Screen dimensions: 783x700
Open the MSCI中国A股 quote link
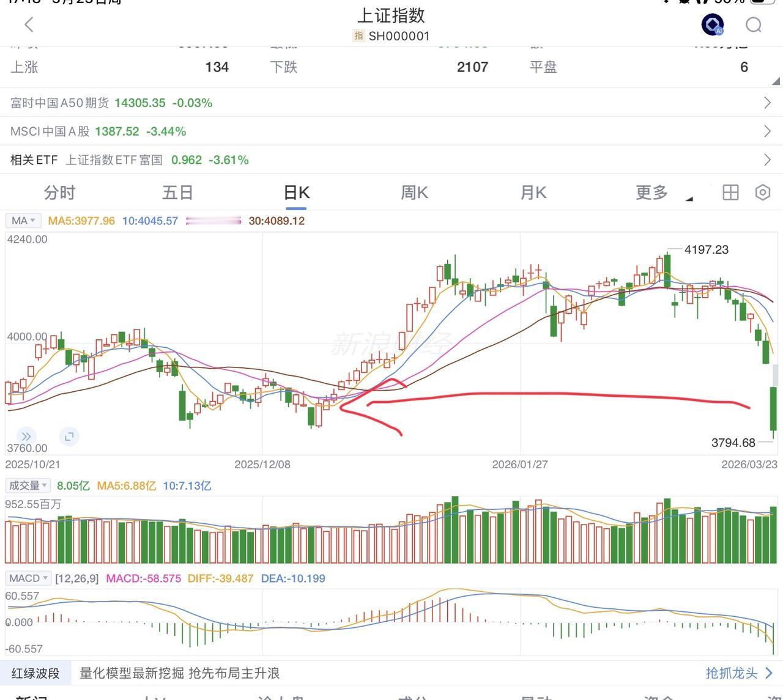pos(50,131)
